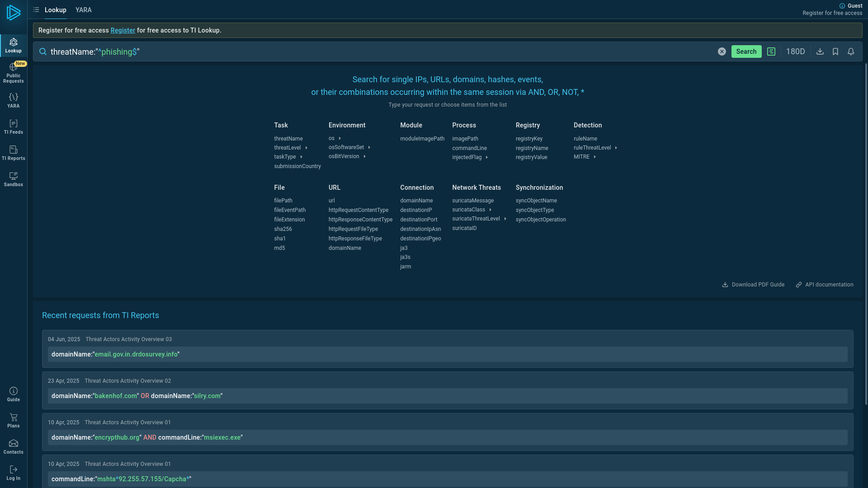The width and height of the screenshot is (868, 488).
Task: Open the Guide sidebar item
Action: (x=14, y=394)
